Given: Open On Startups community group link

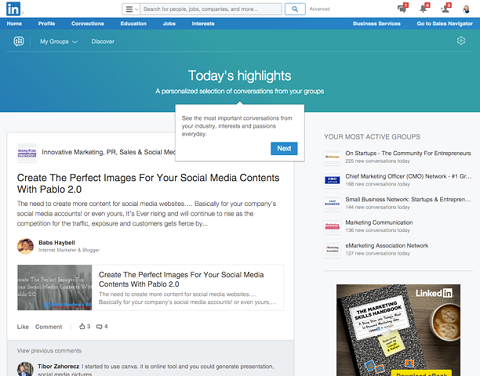Looking at the screenshot, I should pos(408,153).
